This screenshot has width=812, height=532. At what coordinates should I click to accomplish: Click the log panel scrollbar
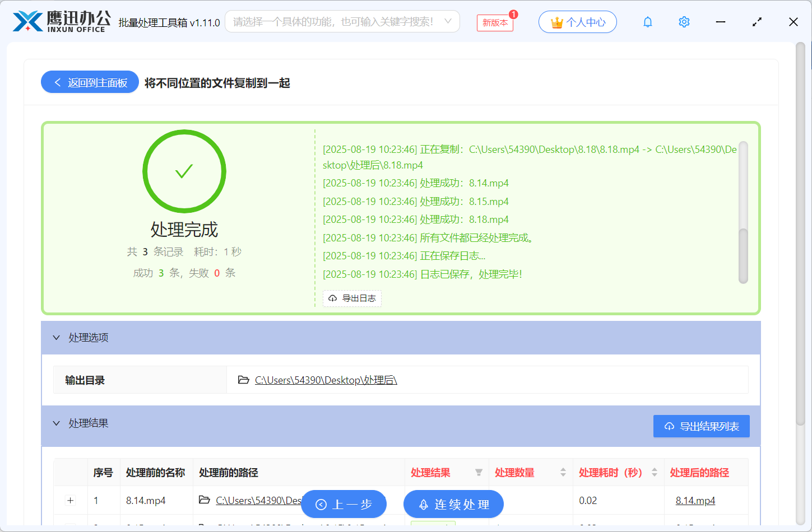pyautogui.click(x=744, y=255)
